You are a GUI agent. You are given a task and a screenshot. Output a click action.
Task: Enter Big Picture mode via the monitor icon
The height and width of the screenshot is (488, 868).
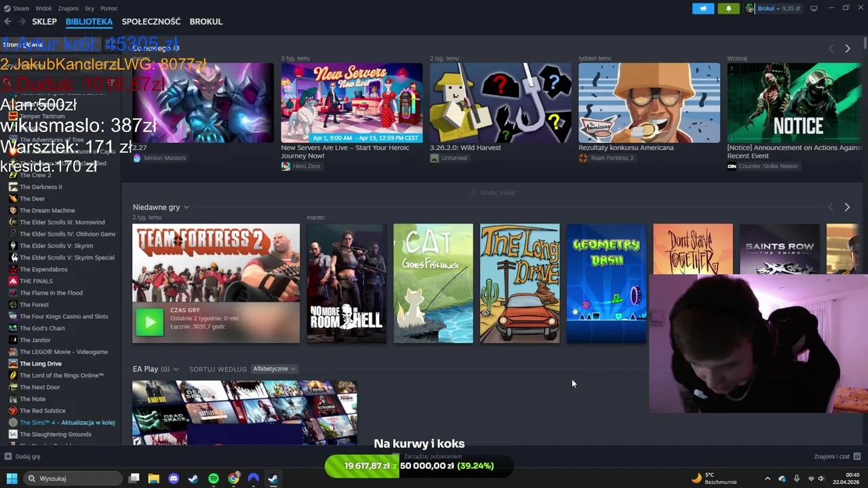pos(814,8)
